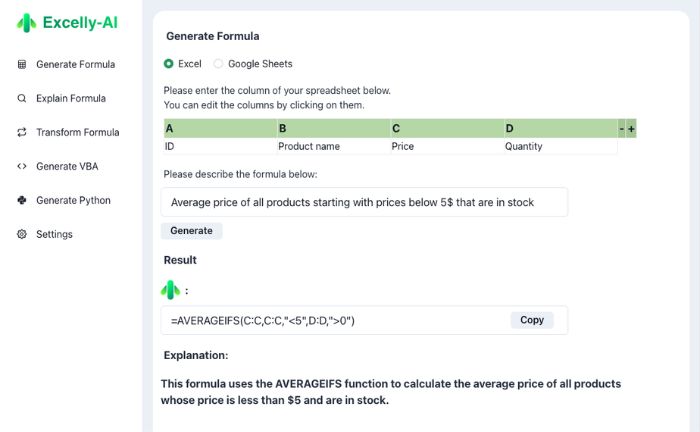Select the Excel radio button
Image resolution: width=700 pixels, height=432 pixels.
coord(169,64)
